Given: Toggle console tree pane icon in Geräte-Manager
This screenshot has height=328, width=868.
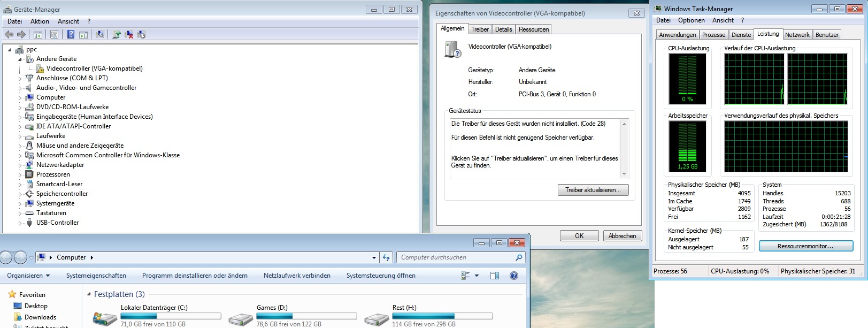Looking at the screenshot, I should coord(38,34).
